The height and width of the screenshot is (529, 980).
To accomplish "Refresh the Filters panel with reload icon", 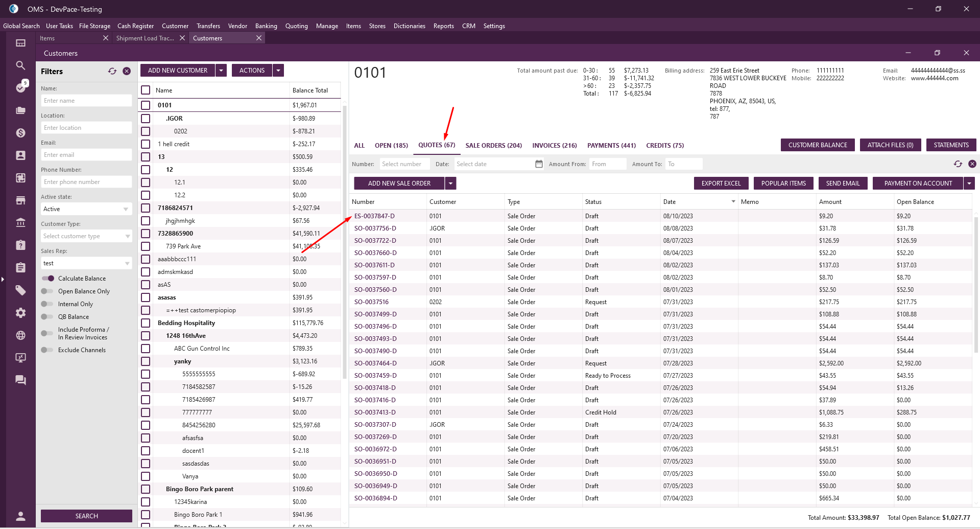I will tap(112, 72).
